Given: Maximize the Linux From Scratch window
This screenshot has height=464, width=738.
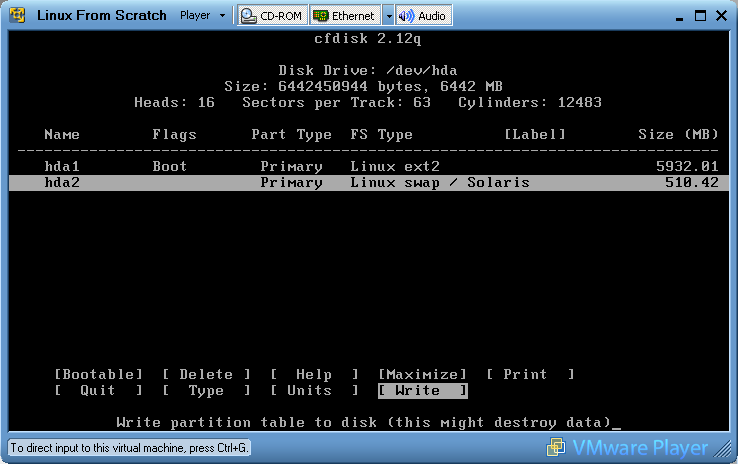Looking at the screenshot, I should pos(700,16).
